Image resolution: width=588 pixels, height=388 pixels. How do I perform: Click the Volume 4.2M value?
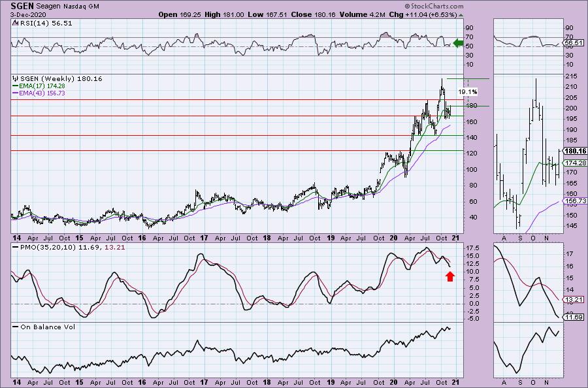362,14
